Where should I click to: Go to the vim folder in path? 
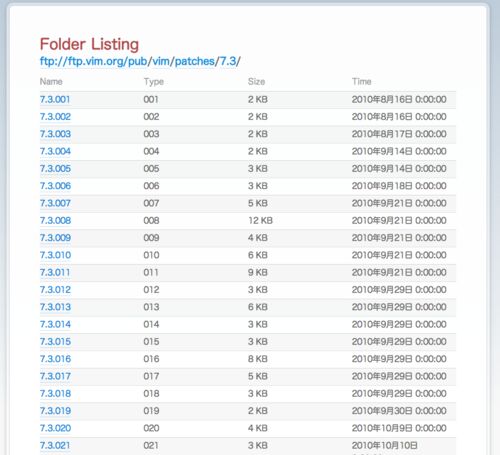coord(161,62)
